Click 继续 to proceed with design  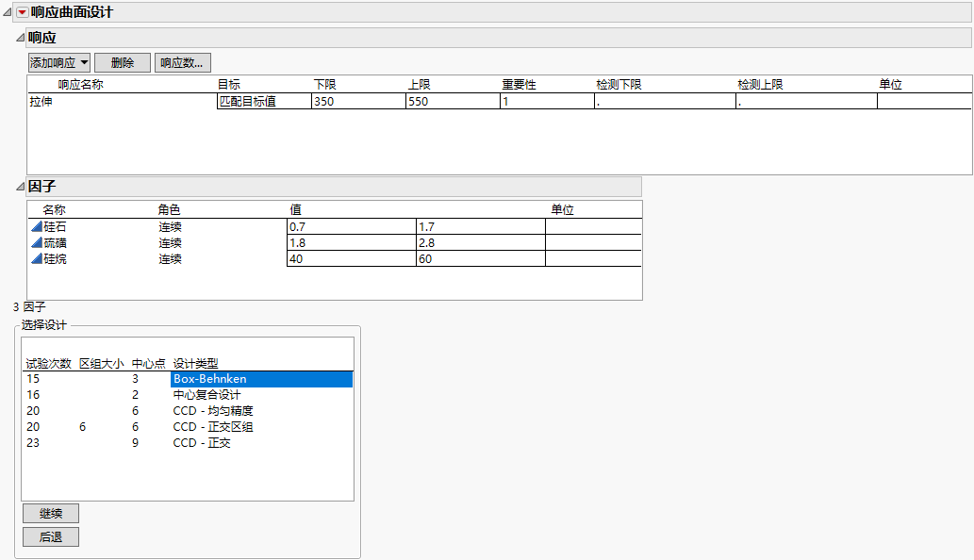coord(49,513)
